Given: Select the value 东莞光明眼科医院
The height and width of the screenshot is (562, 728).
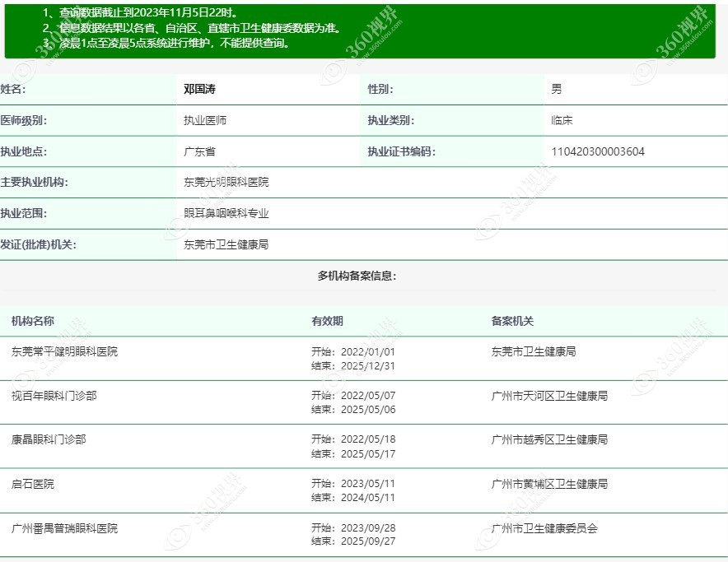Looking at the screenshot, I should click(226, 182).
